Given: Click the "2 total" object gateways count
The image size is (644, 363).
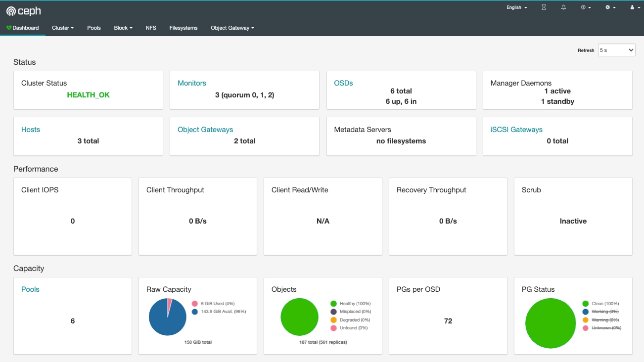Looking at the screenshot, I should (244, 141).
